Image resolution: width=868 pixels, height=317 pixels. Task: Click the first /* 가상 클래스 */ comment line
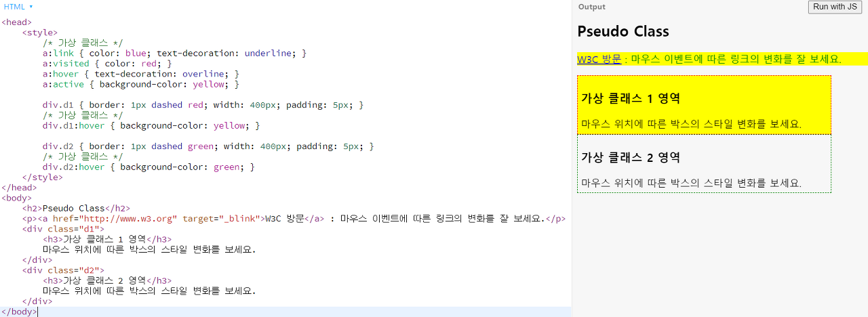coord(83,42)
